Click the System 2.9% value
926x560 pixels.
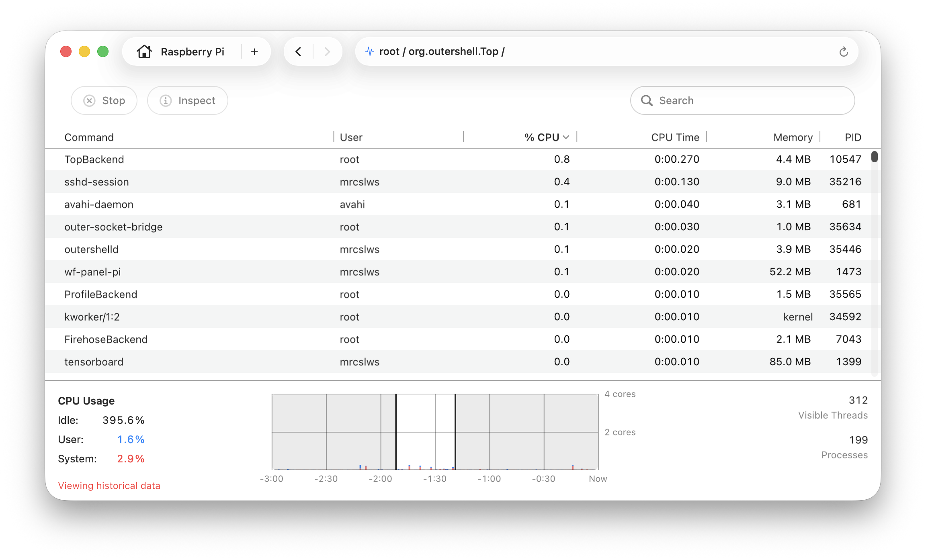[131, 459]
